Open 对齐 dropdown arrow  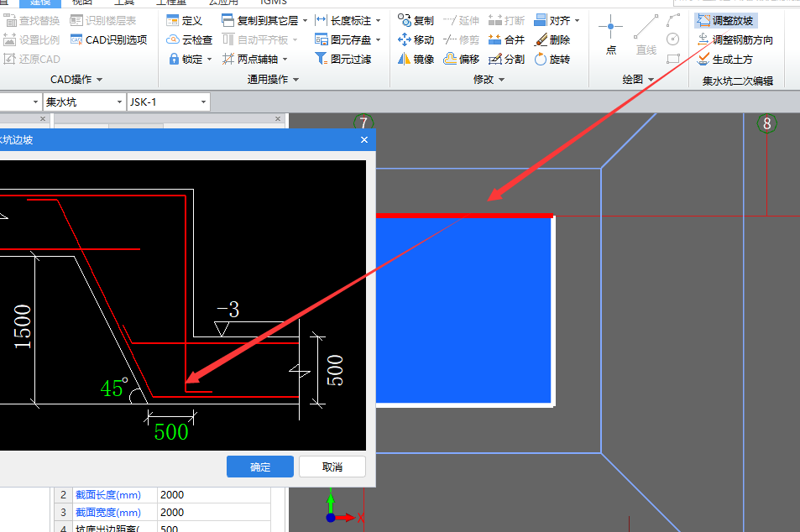coord(577,21)
